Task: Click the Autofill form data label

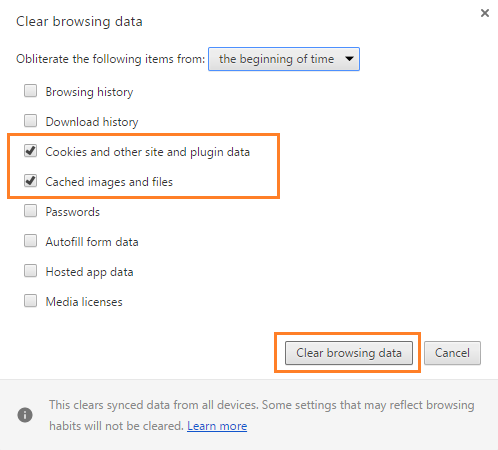Action: (x=92, y=242)
